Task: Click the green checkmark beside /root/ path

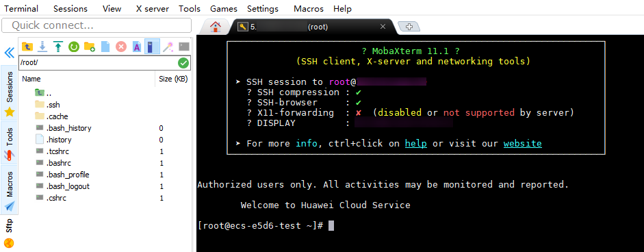Action: pos(183,63)
